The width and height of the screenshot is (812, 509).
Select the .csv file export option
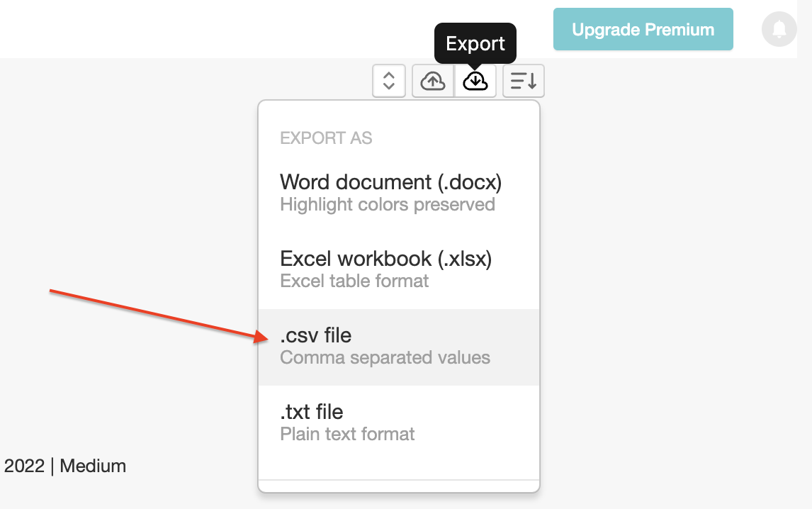click(x=316, y=335)
